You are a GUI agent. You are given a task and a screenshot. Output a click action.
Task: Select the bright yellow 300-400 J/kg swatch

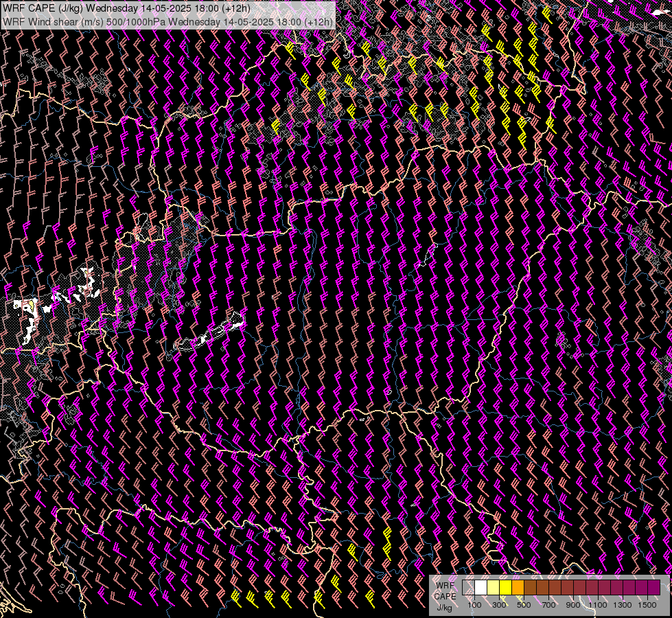[506, 587]
